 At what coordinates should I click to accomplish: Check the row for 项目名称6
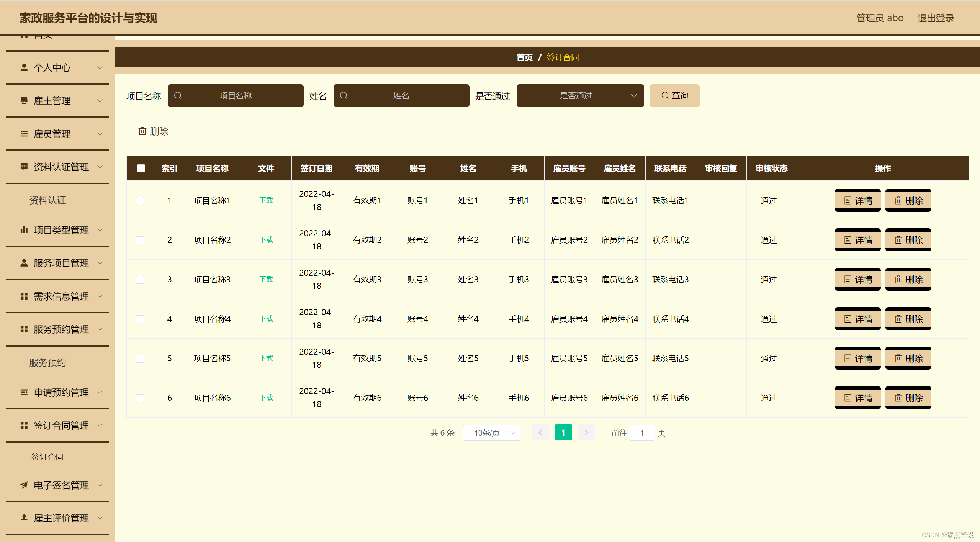(x=140, y=398)
